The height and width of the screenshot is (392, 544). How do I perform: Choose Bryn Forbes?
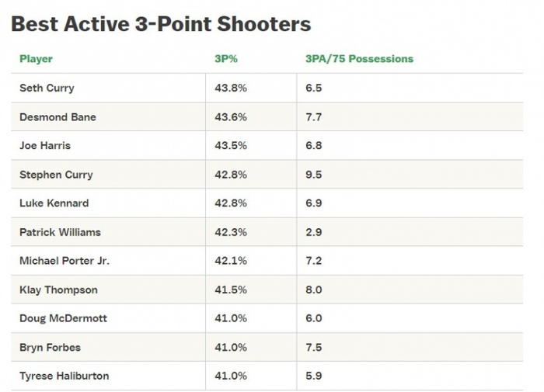(x=50, y=347)
